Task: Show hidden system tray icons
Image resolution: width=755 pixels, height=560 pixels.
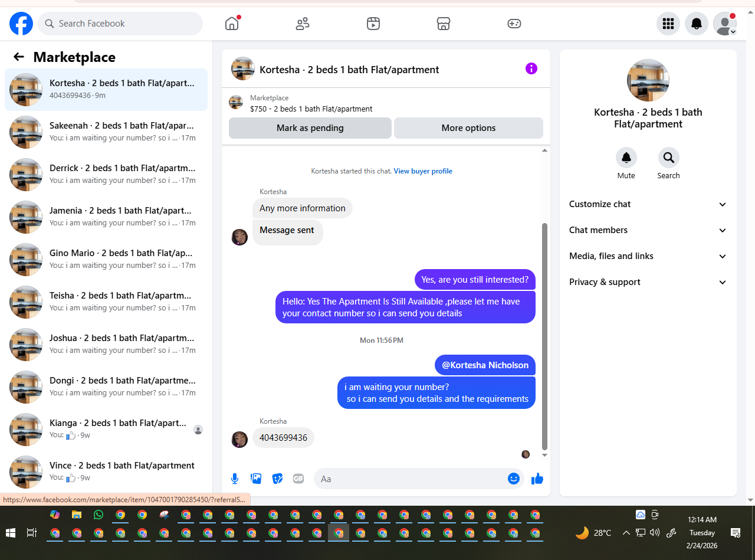Action: [x=626, y=532]
